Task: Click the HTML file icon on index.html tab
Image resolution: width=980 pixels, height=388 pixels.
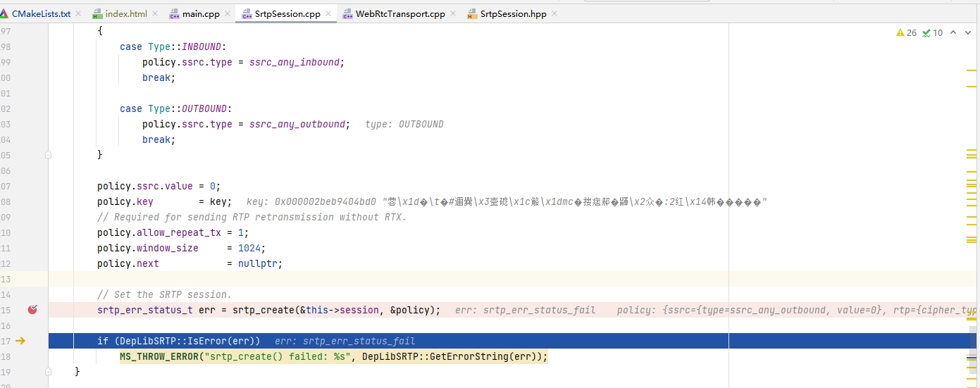Action: click(97, 13)
